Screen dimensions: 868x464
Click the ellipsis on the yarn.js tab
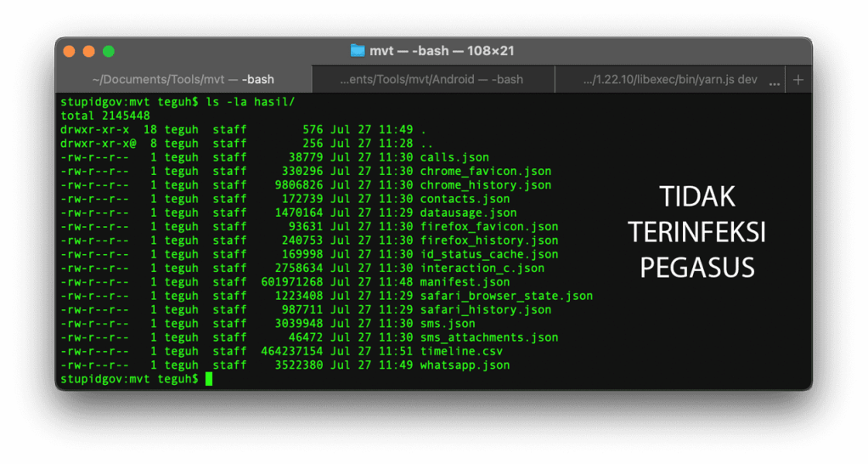coord(774,81)
